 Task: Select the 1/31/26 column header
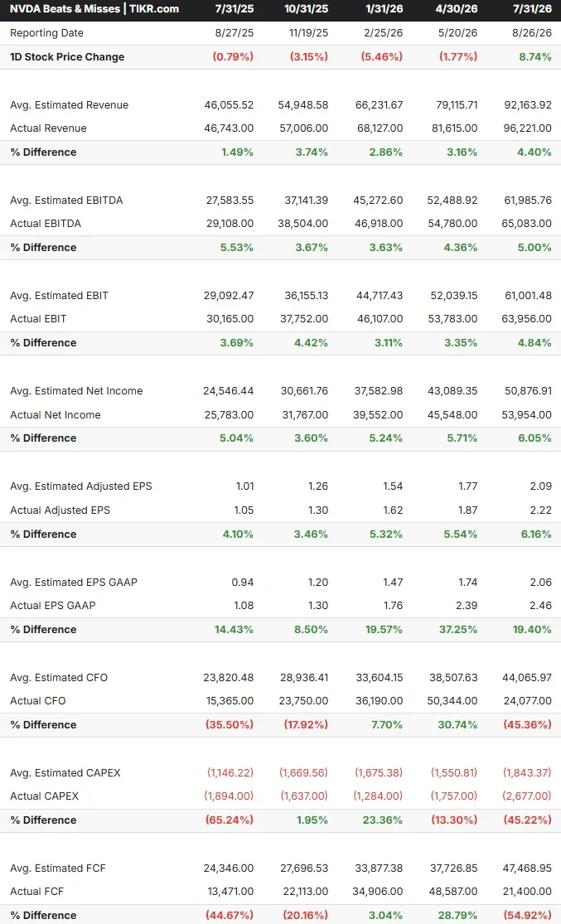point(384,9)
